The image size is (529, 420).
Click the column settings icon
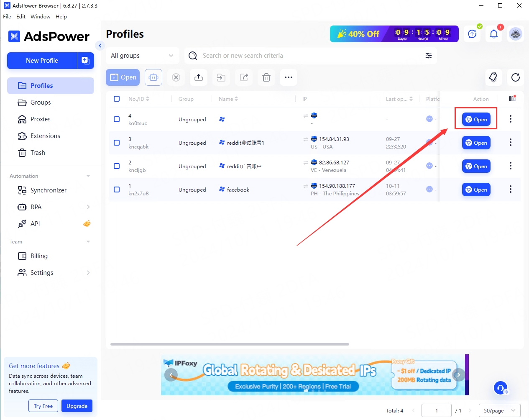coord(512,99)
